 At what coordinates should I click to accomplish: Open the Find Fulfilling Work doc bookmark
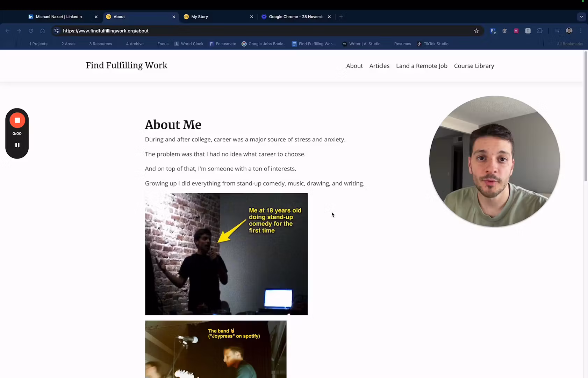point(314,44)
